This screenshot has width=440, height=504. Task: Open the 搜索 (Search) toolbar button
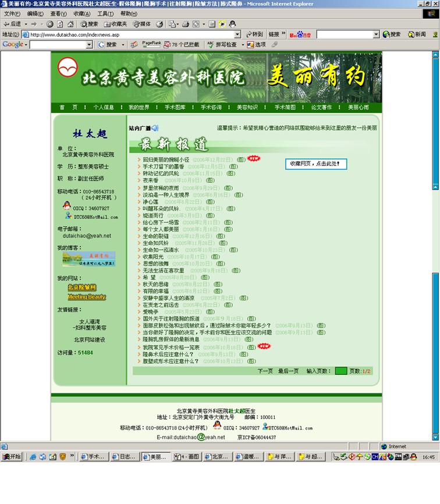click(x=89, y=24)
